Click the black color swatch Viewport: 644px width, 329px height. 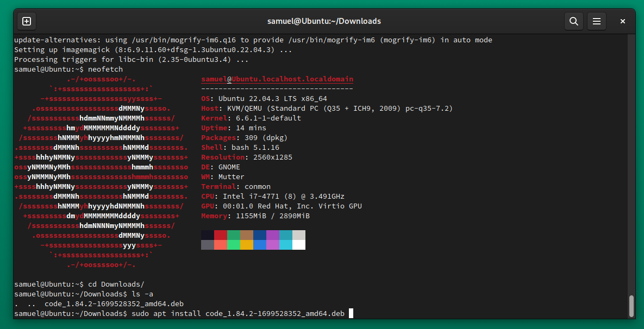[x=208, y=235]
